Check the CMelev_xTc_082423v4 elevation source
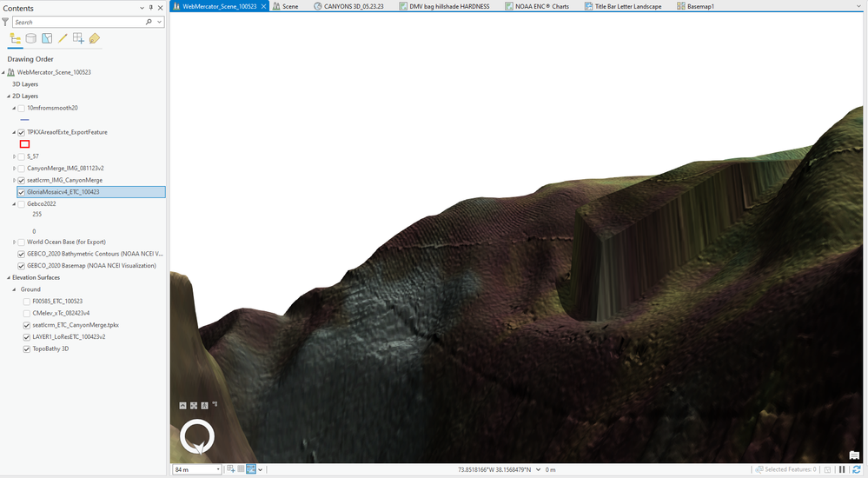 click(x=27, y=314)
